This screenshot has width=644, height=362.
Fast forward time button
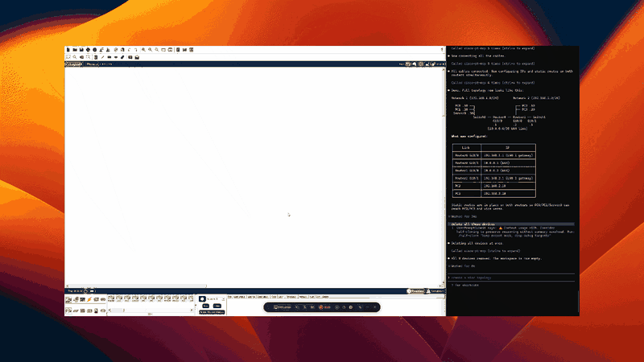click(92, 291)
